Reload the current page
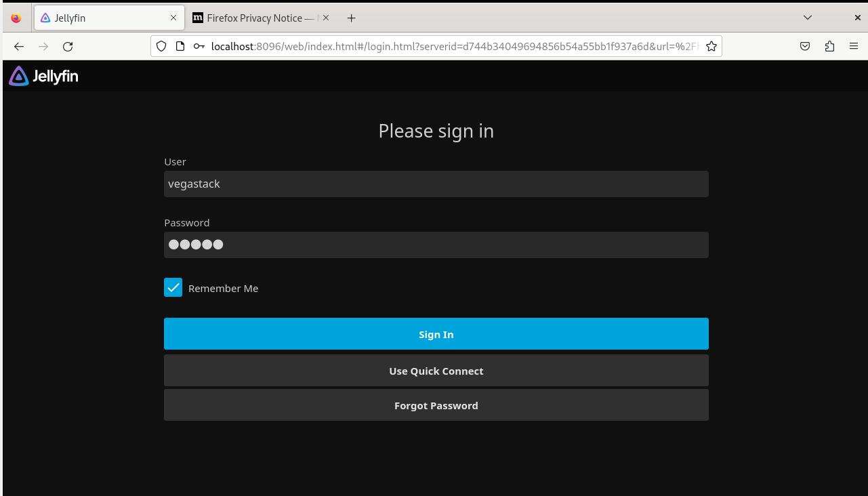Viewport: 868px width, 496px height. 68,47
